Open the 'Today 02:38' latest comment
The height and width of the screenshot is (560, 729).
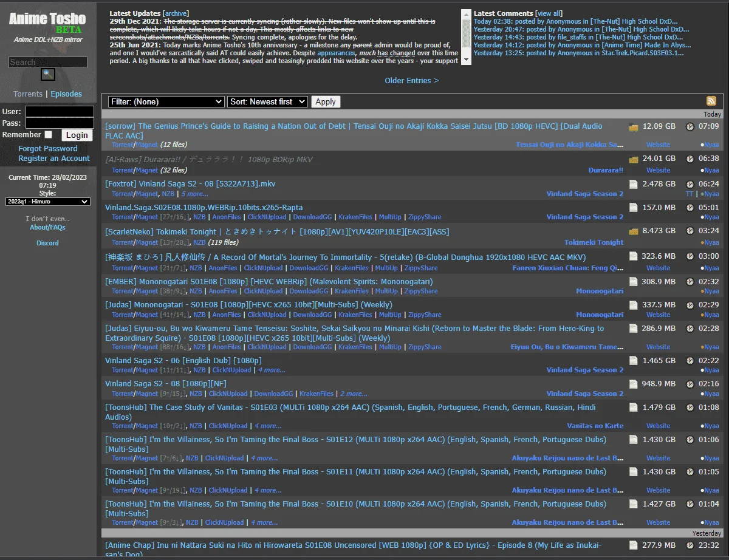(x=575, y=21)
